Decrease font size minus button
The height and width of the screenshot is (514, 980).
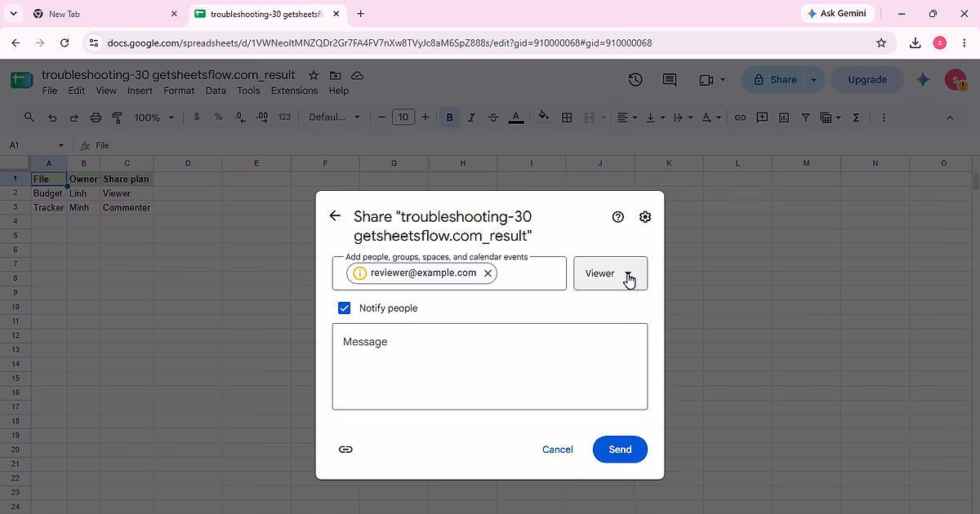tap(381, 117)
